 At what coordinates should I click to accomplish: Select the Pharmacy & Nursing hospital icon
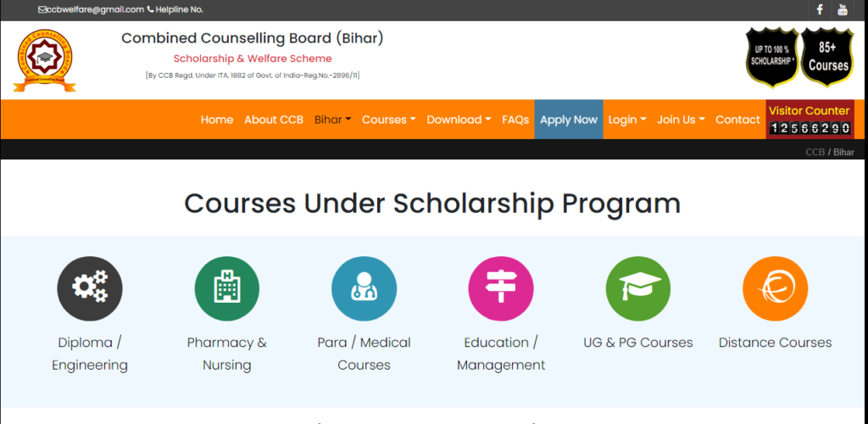click(227, 289)
